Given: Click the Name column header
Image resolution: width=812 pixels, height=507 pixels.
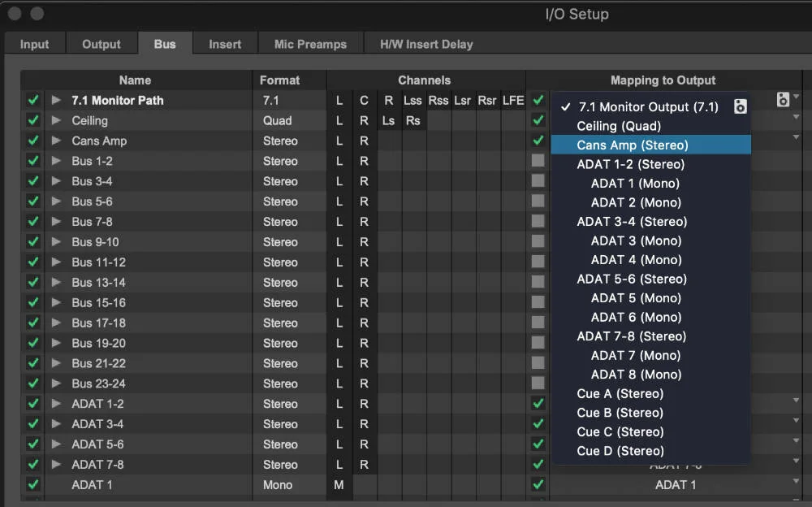Looking at the screenshot, I should click(135, 80).
